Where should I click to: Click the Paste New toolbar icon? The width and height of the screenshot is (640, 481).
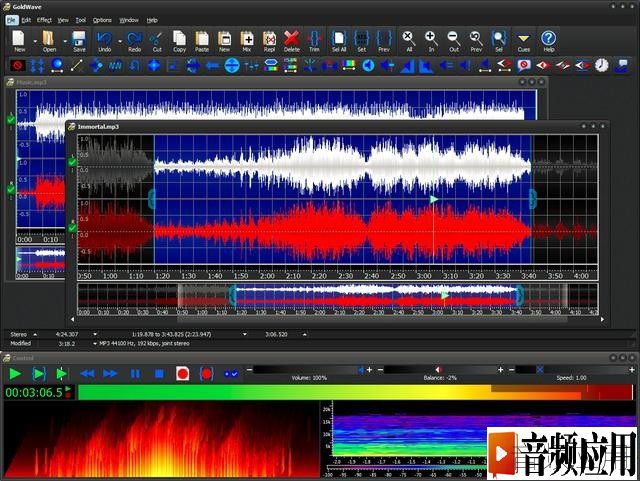[224, 41]
